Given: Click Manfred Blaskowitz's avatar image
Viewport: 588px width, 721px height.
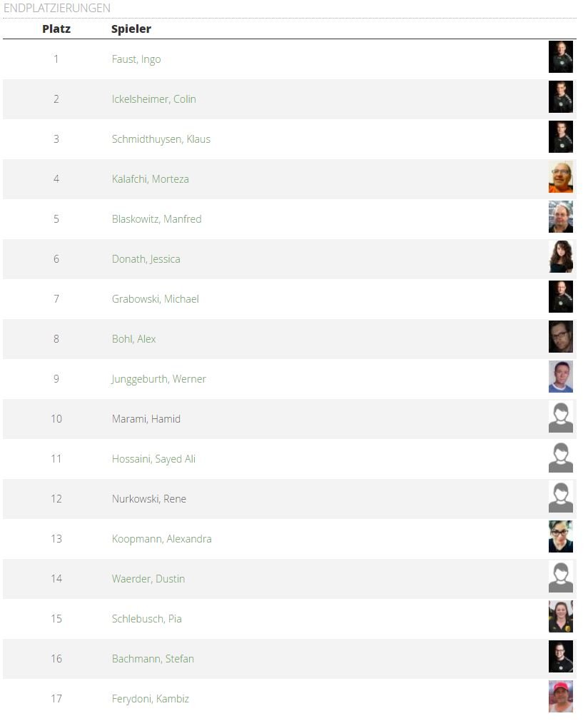Looking at the screenshot, I should pyautogui.click(x=560, y=217).
